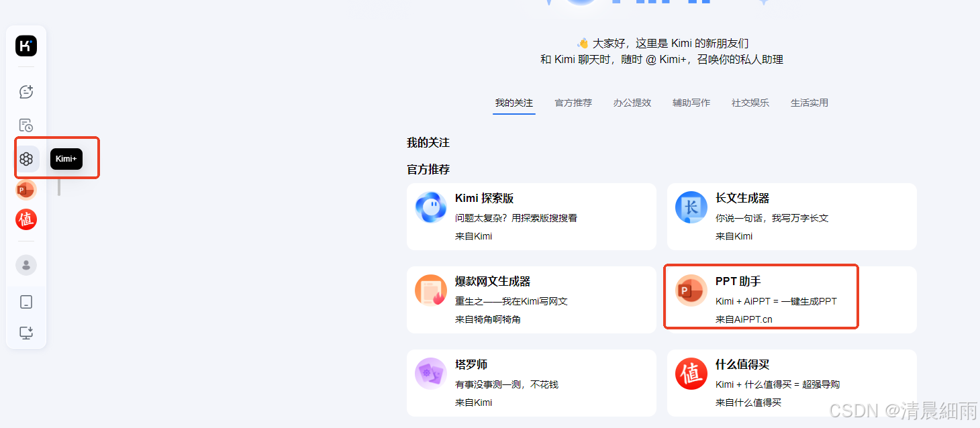Click the text 问题太复杂？用探索版搜搜看
The width and height of the screenshot is (980, 428).
[x=516, y=218]
